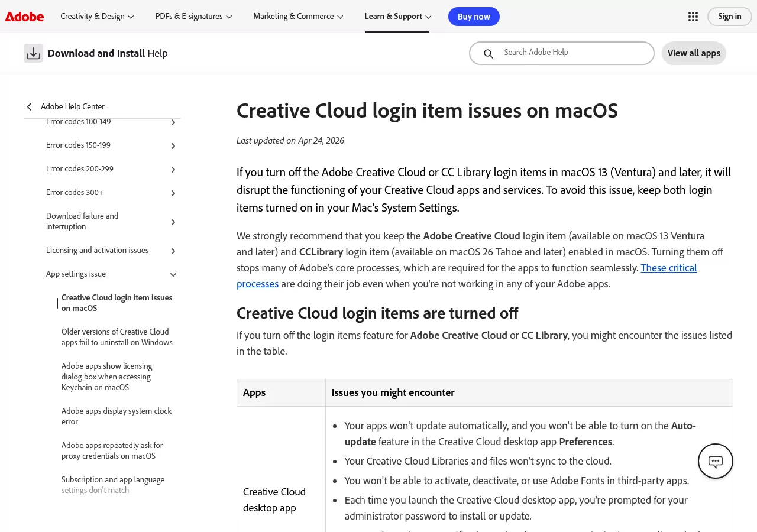Open PDFs & E-signatures menu
This screenshot has height=532, width=757.
click(x=194, y=17)
